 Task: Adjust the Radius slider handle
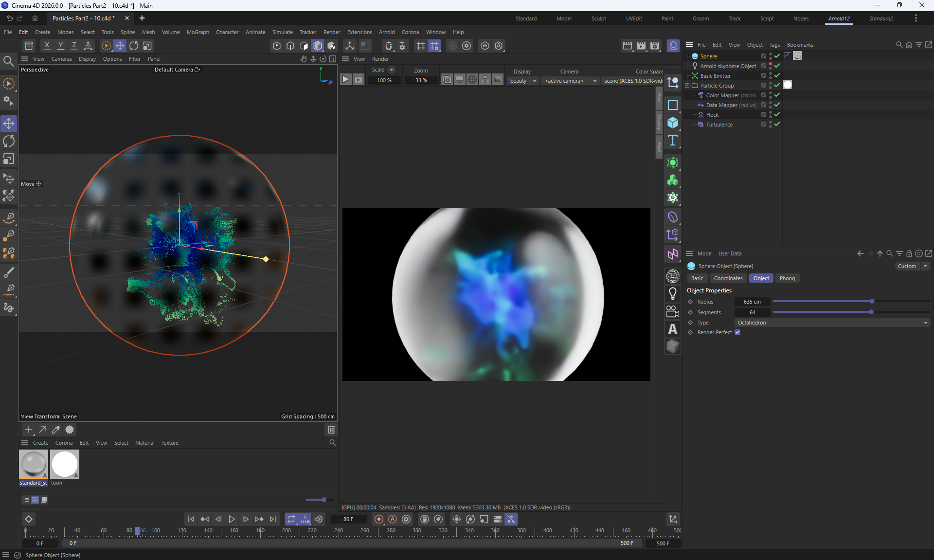(x=872, y=301)
